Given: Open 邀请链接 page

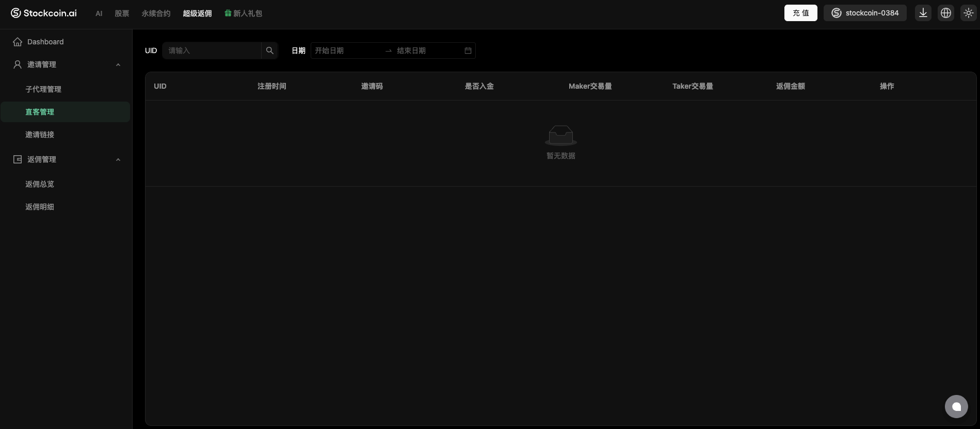Looking at the screenshot, I should [x=66, y=135].
